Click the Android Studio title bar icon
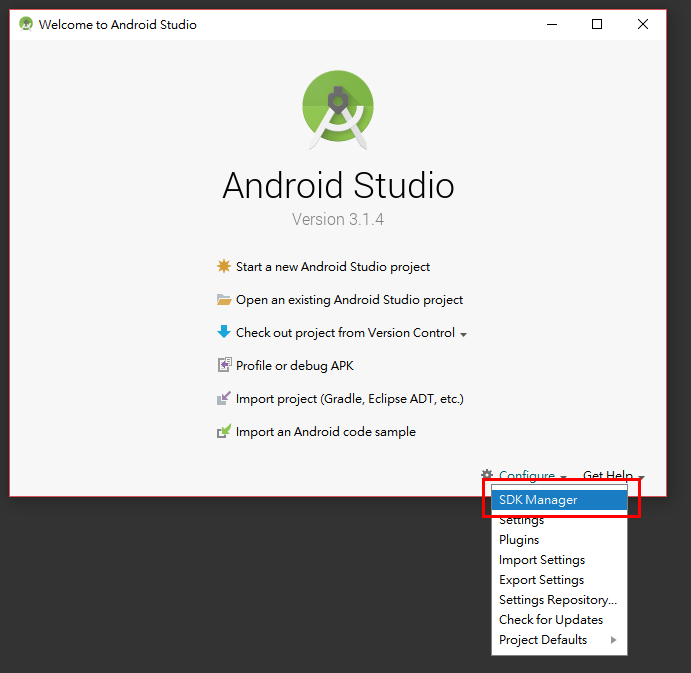The width and height of the screenshot is (691, 673). click(x=26, y=24)
